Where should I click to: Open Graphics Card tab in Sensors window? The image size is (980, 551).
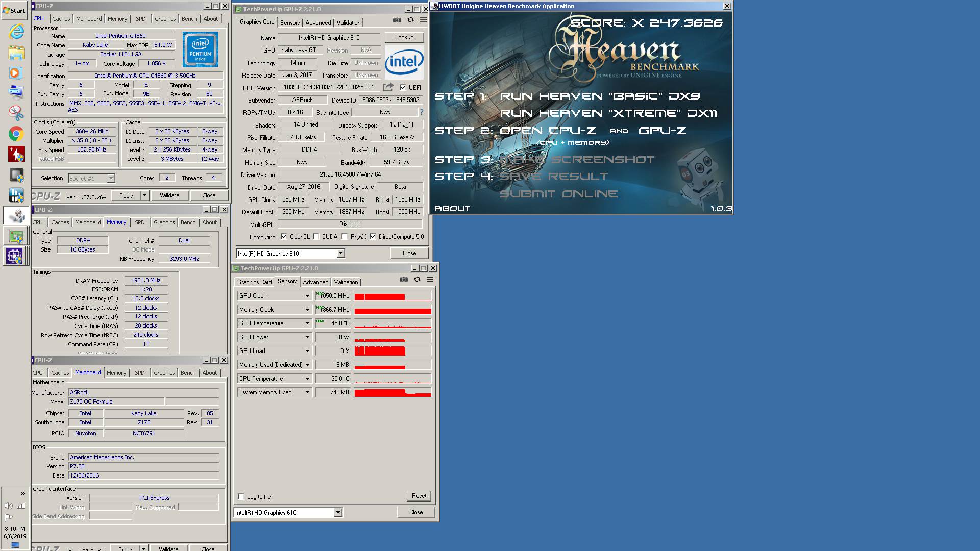click(x=254, y=282)
